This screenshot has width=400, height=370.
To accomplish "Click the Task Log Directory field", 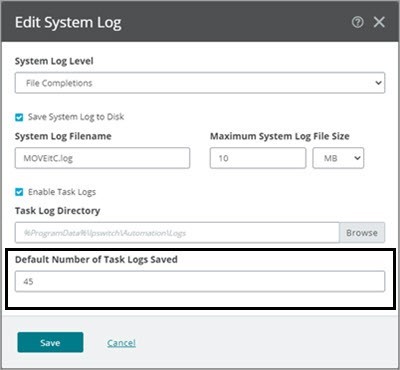I will tap(177, 233).
